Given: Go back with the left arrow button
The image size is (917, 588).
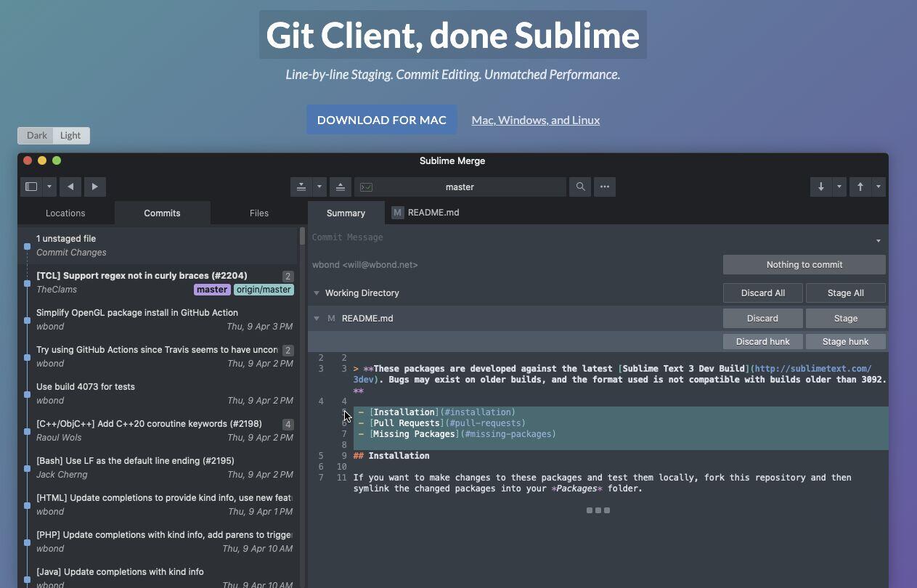Looking at the screenshot, I should tap(70, 187).
